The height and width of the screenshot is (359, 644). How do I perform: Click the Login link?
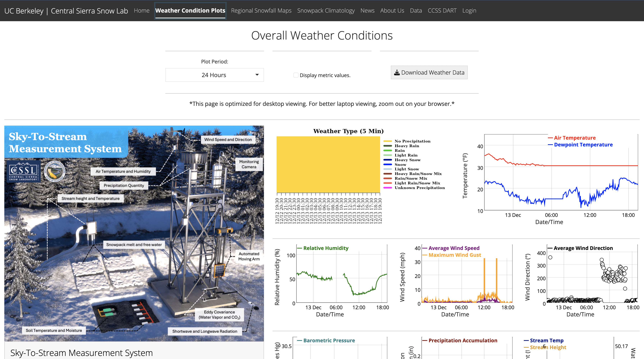point(469,10)
